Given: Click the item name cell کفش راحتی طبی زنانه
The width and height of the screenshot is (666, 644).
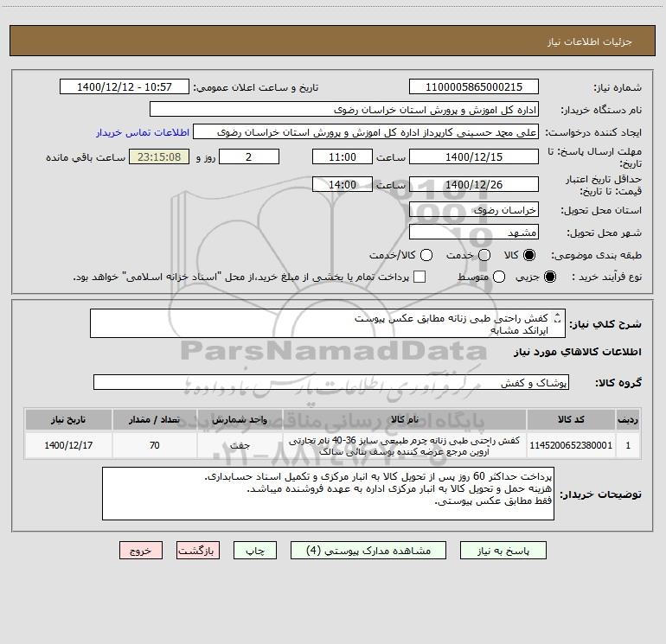Looking at the screenshot, I should coord(405,445).
